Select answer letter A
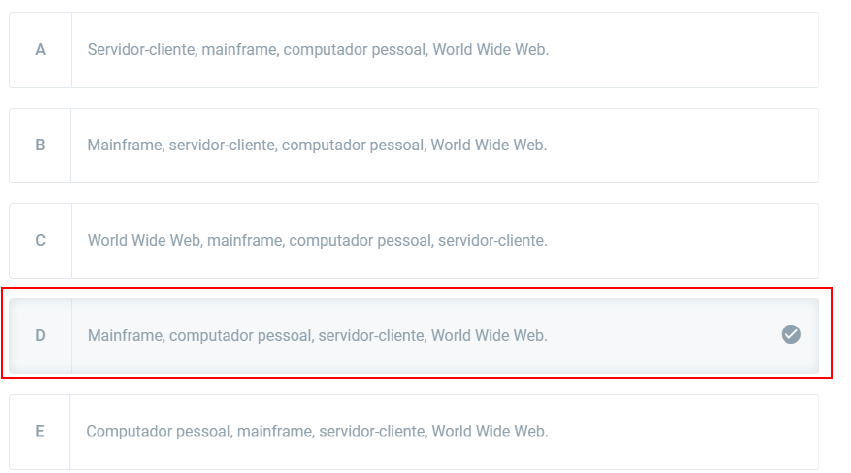851x473 pixels. click(40, 49)
